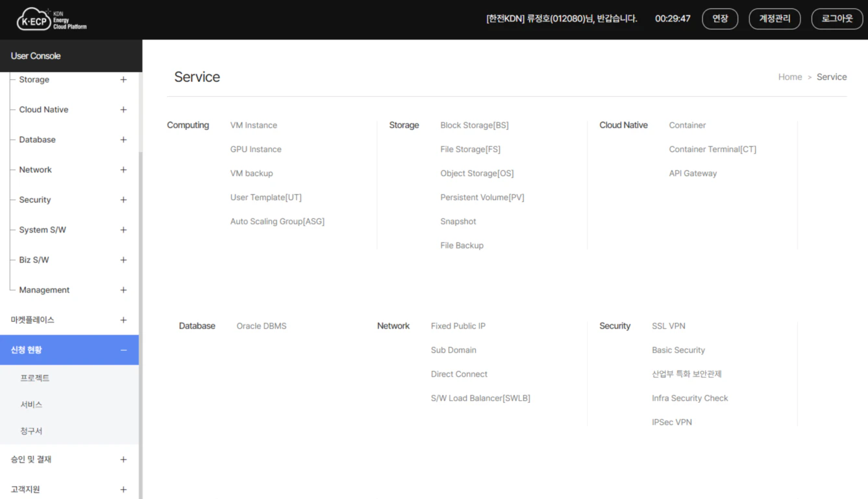
Task: Open File Storage[FS] service
Action: (x=471, y=149)
